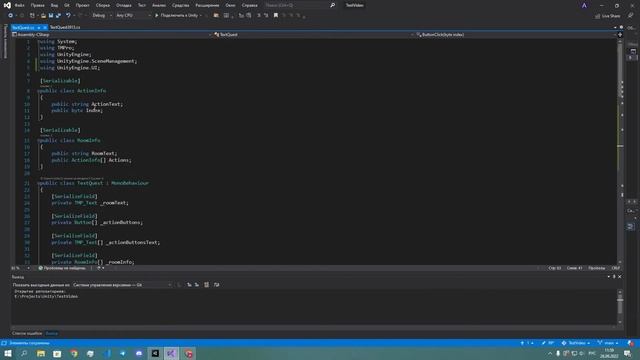The height and width of the screenshot is (360, 640).
Task: Clear all output with the output toolbar icon
Action: tap(207, 285)
